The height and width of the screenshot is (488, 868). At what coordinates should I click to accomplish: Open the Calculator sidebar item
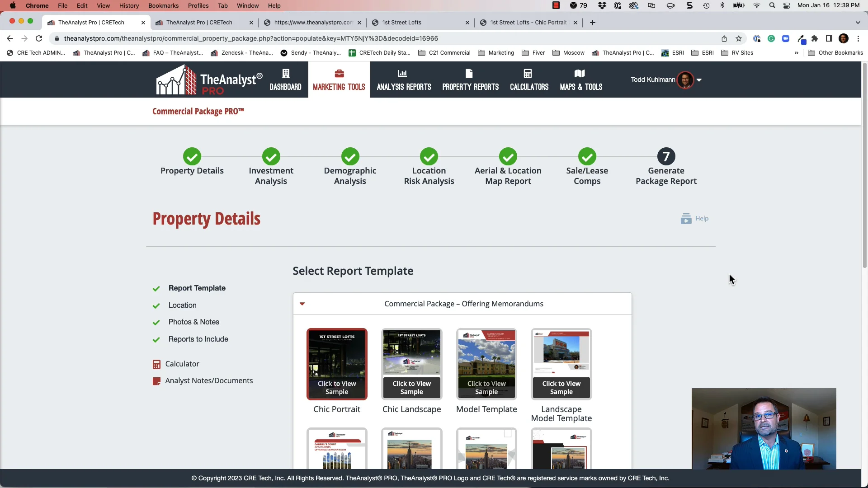157,364
